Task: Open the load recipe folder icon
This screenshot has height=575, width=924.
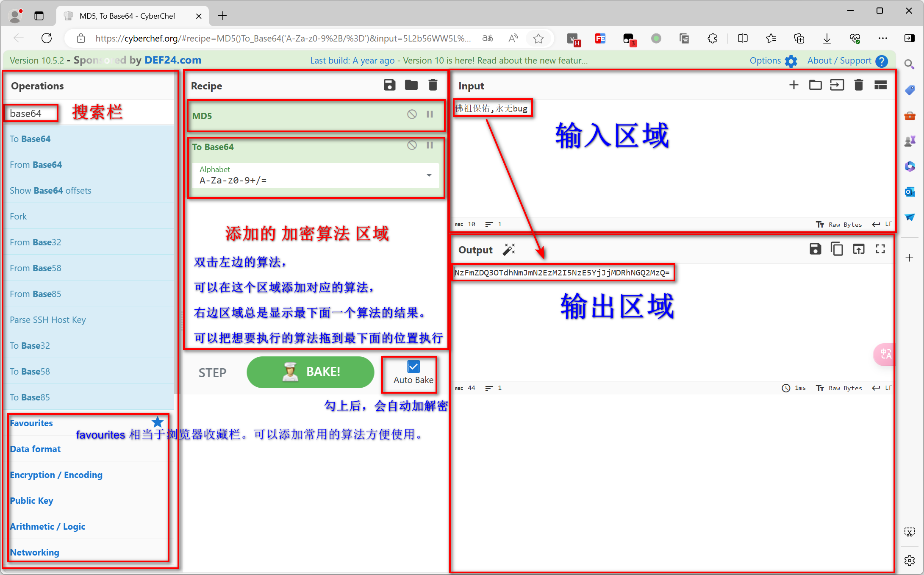Action: (x=411, y=85)
